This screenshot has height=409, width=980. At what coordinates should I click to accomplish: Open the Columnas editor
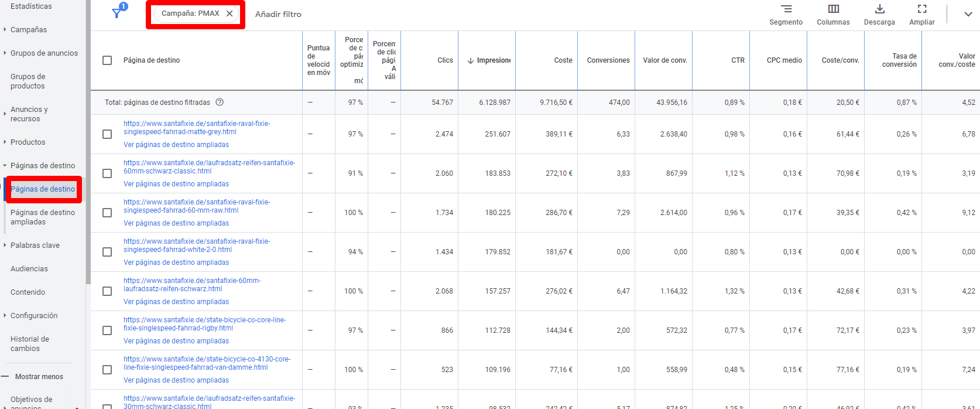tap(833, 15)
